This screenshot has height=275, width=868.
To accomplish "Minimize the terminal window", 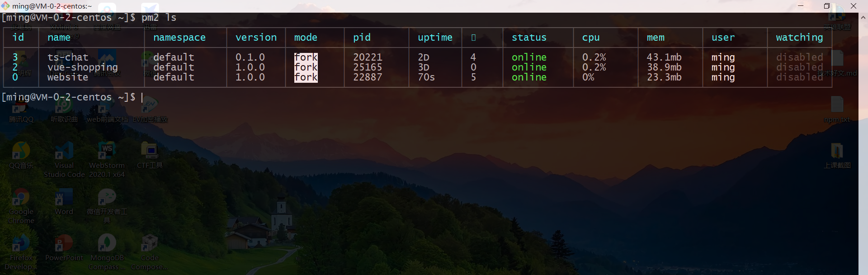I will 801,6.
